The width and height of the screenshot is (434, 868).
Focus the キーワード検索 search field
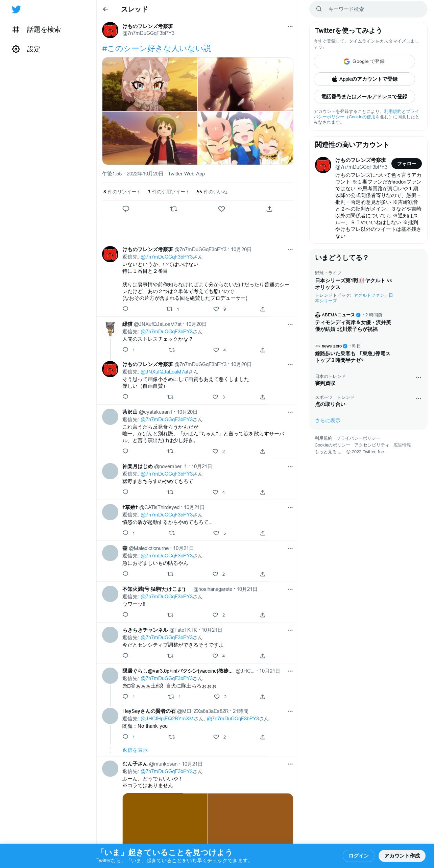tap(368, 9)
